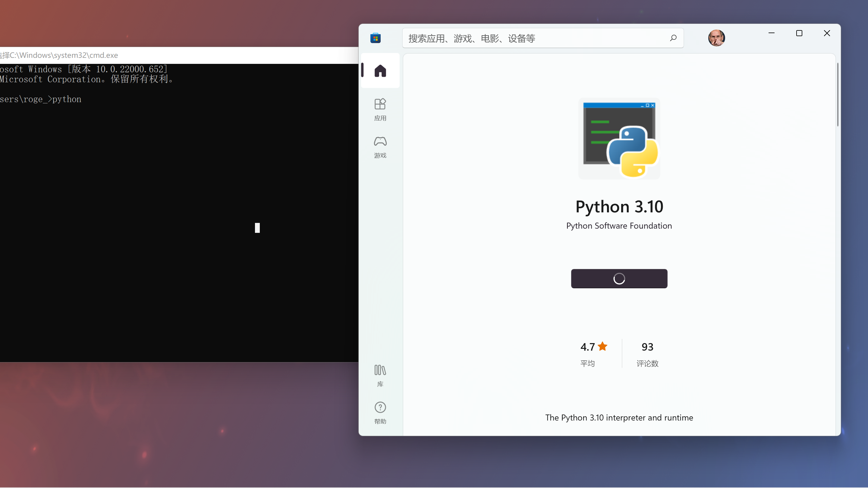Click the 93 评论数 reviews count

(647, 354)
